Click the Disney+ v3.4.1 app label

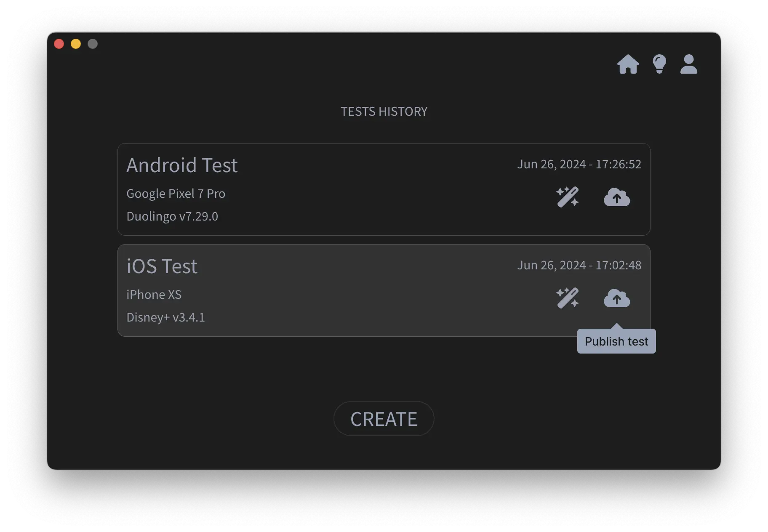165,317
